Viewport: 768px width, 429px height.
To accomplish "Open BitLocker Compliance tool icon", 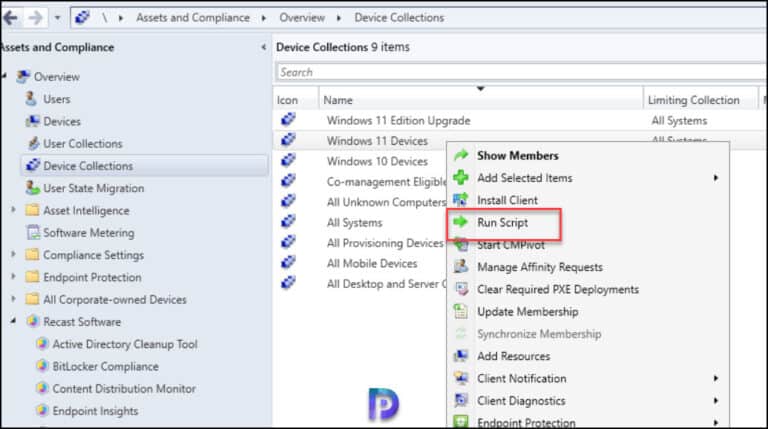I will click(43, 366).
